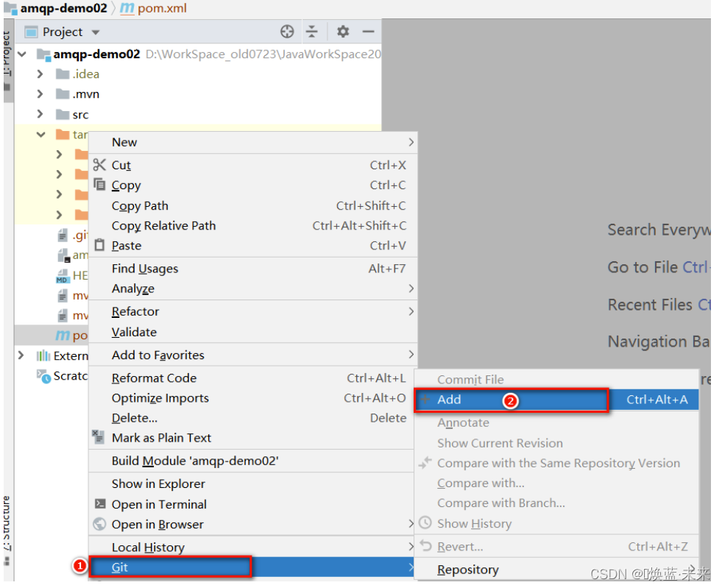Click the Cut scissors icon

[x=99, y=165]
